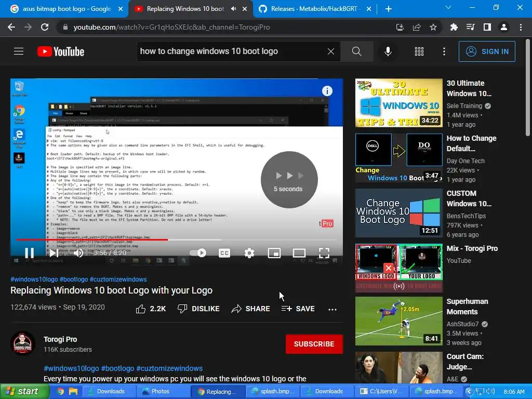Like the video (2.2K)
Image resolution: width=532 pixels, height=399 pixels.
(x=151, y=309)
